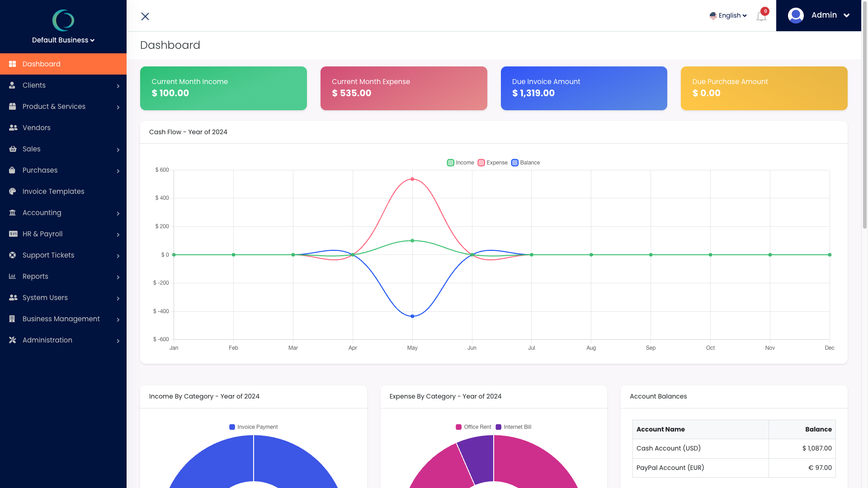Click the Admin user avatar icon
Image resolution: width=868 pixels, height=488 pixels.
pyautogui.click(x=796, y=15)
